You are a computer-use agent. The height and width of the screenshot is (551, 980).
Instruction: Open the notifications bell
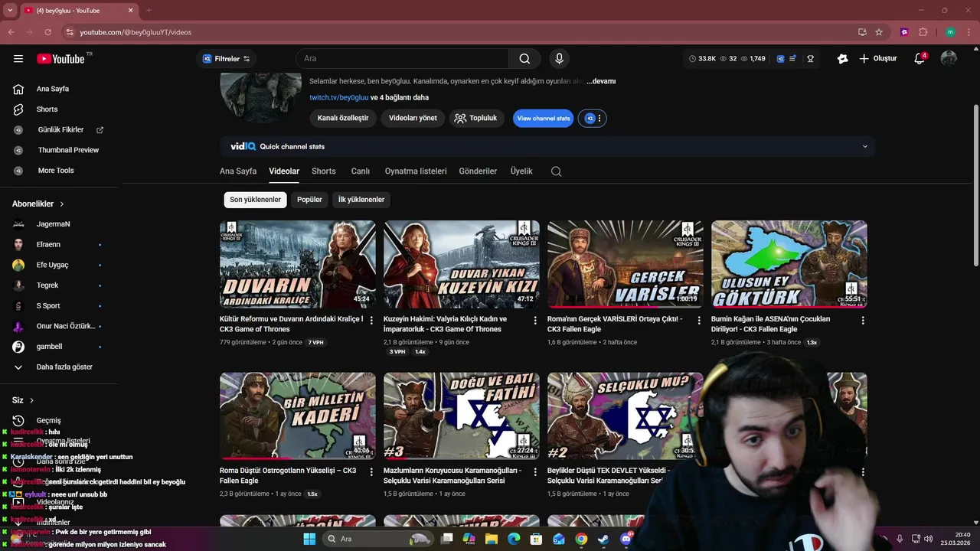coord(920,59)
